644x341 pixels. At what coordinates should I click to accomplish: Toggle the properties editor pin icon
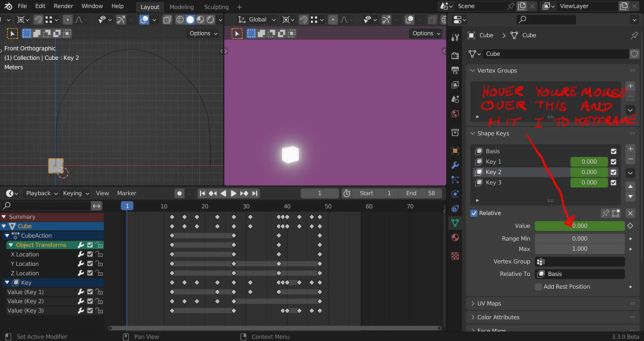634,36
